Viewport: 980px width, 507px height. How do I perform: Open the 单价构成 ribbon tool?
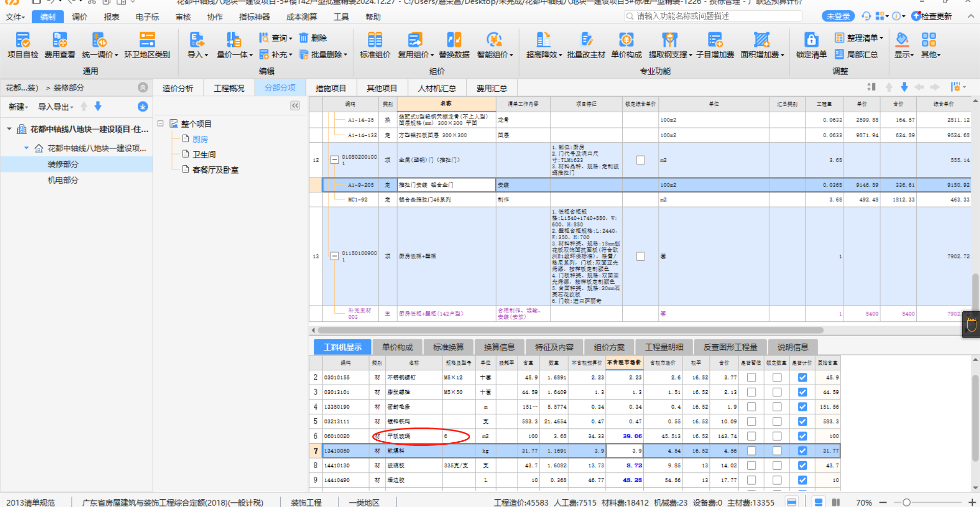pyautogui.click(x=626, y=45)
